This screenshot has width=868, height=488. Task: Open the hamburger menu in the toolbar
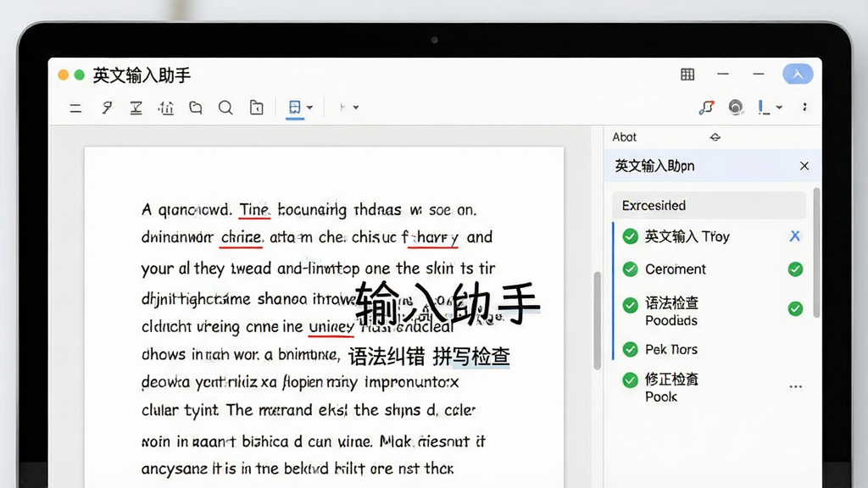coord(75,108)
